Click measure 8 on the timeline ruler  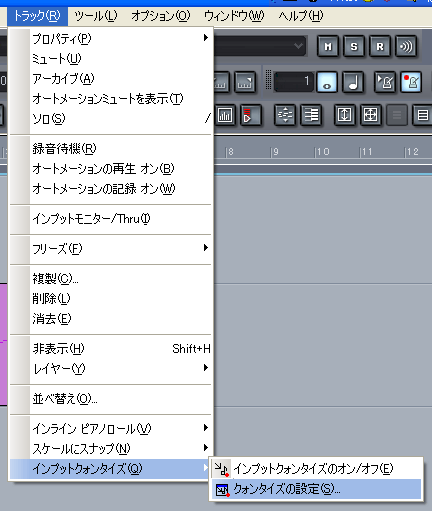pos(230,152)
